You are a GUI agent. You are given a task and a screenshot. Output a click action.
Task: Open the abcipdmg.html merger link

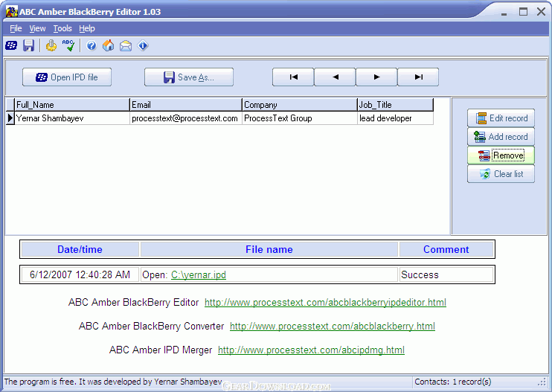coord(311,350)
